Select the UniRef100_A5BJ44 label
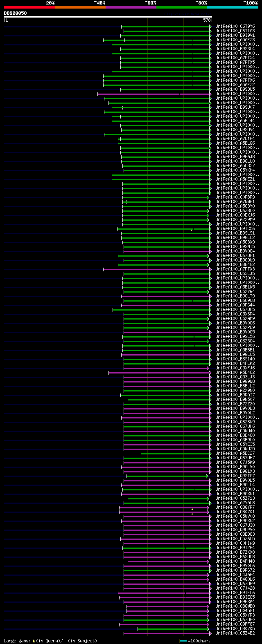 point(235,121)
